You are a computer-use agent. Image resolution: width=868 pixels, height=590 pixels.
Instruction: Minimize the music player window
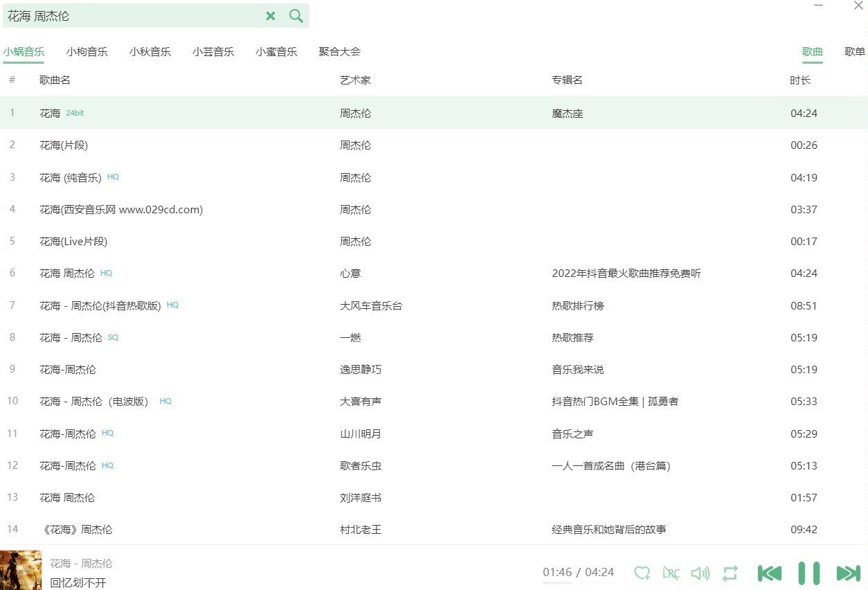(819, 6)
